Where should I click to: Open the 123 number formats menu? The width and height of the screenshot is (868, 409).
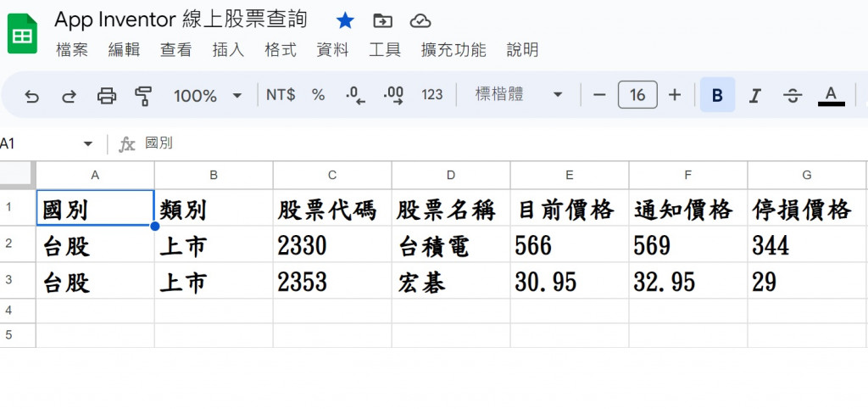tap(431, 95)
